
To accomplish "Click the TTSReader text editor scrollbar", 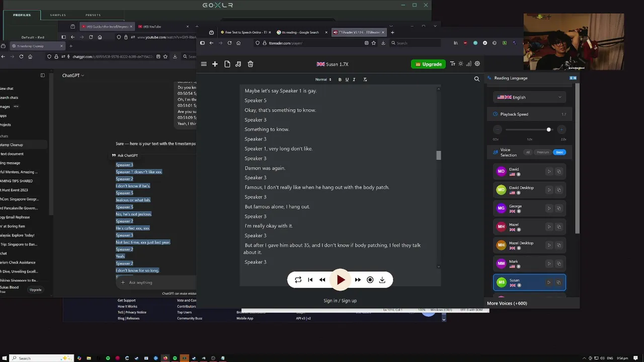I will [x=439, y=155].
